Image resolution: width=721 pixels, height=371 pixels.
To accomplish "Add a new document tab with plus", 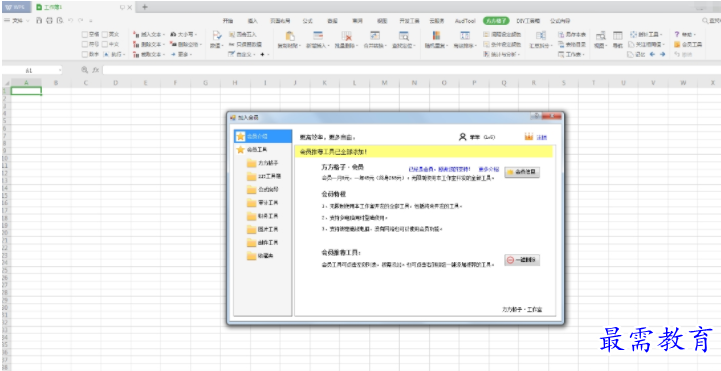I will [144, 7].
